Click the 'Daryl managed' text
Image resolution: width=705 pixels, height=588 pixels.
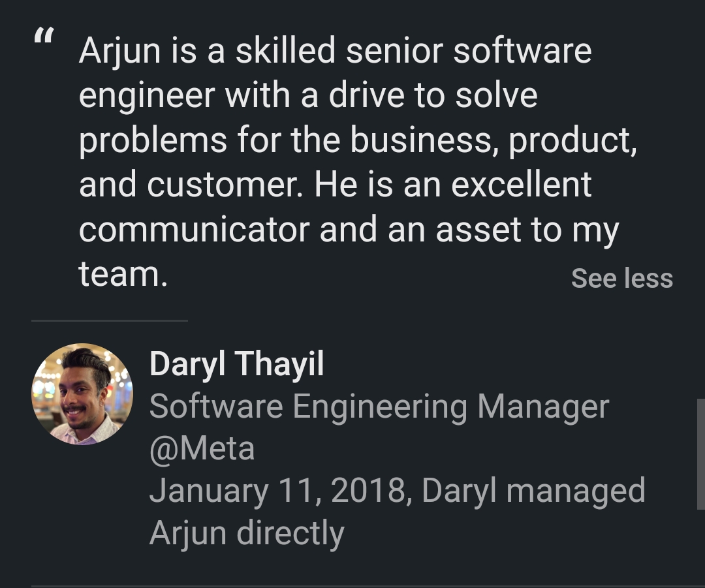pyautogui.click(x=533, y=491)
